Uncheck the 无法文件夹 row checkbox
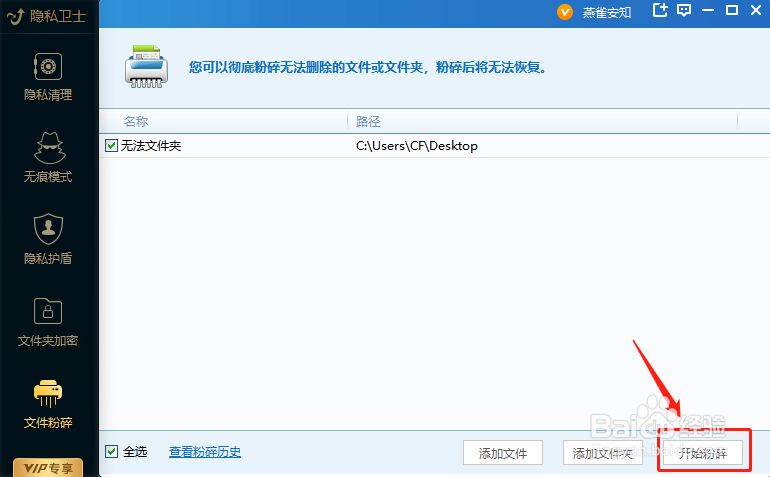Image resolution: width=770 pixels, height=477 pixels. [111, 145]
